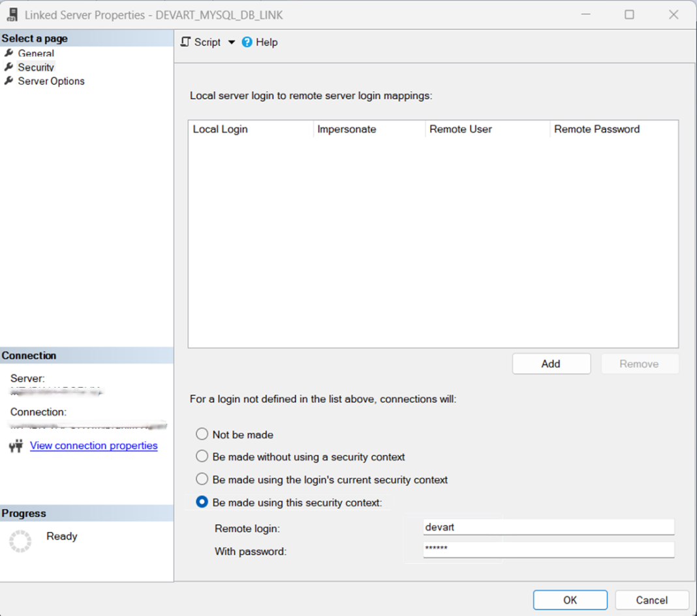Screen dimensions: 697x616
Task: Open the Server Options page
Action: click(51, 82)
